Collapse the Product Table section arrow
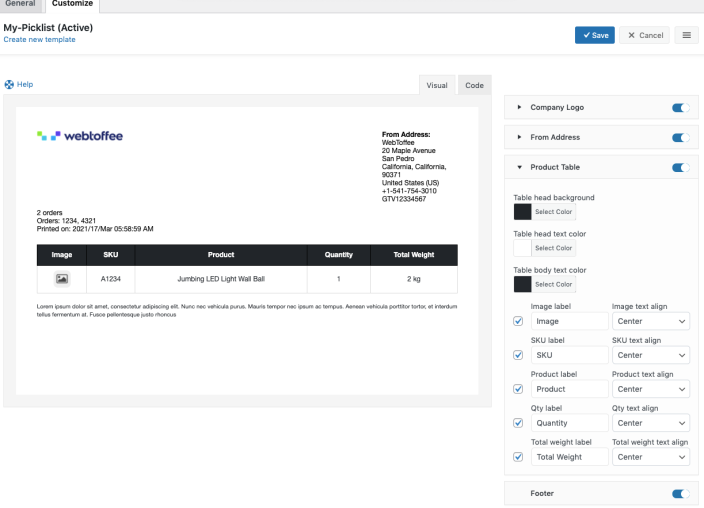The image size is (704, 508). click(x=519, y=167)
